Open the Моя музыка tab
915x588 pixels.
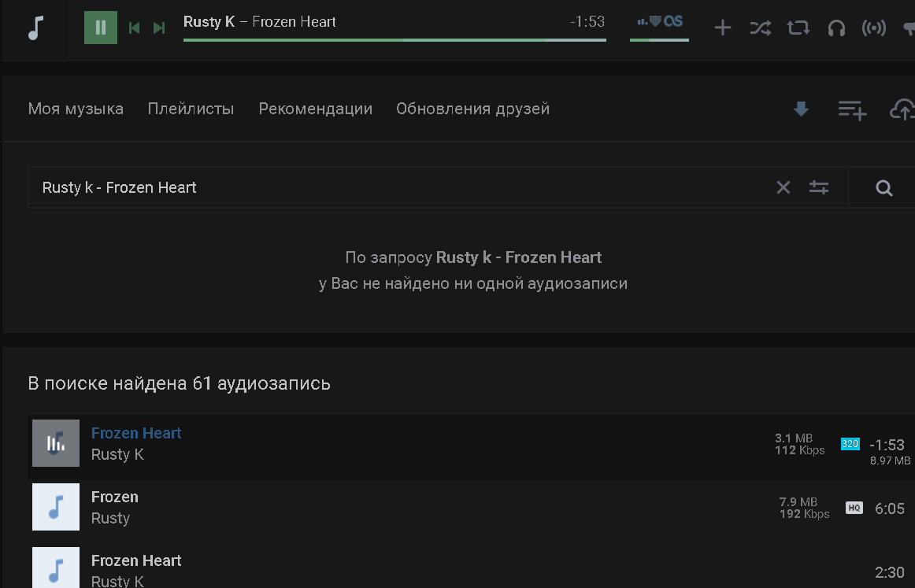point(76,109)
